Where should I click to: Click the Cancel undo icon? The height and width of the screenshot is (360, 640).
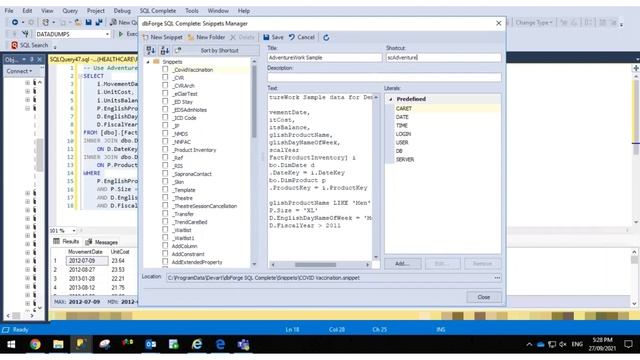click(x=292, y=37)
